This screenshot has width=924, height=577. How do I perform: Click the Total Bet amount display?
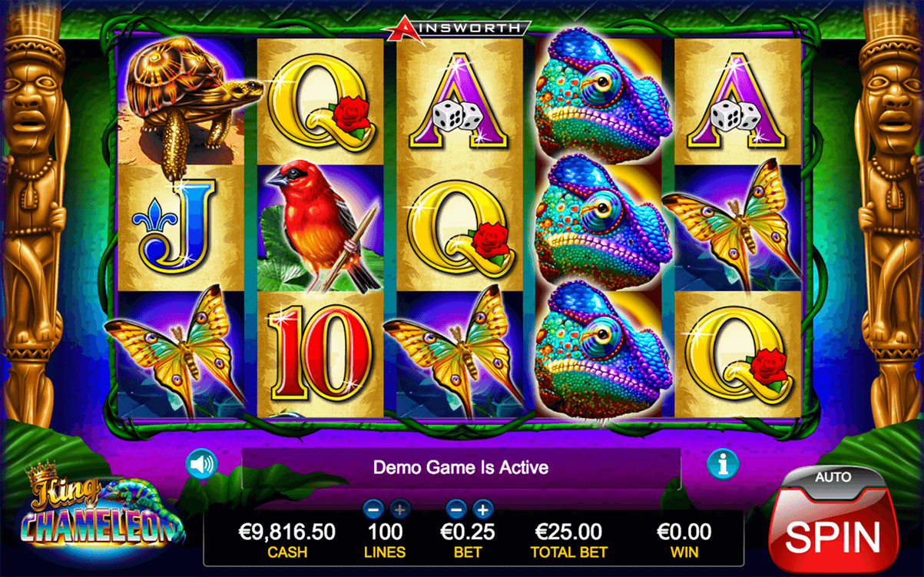click(568, 540)
